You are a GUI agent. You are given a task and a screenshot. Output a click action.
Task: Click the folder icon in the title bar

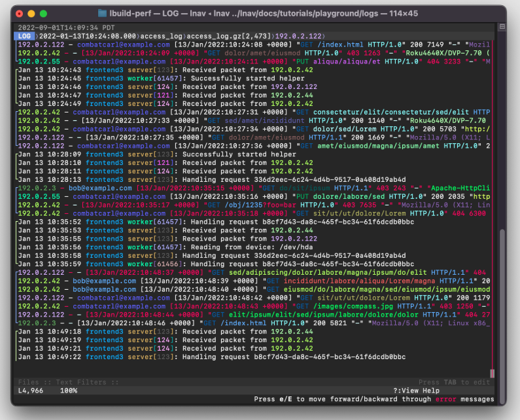point(103,13)
